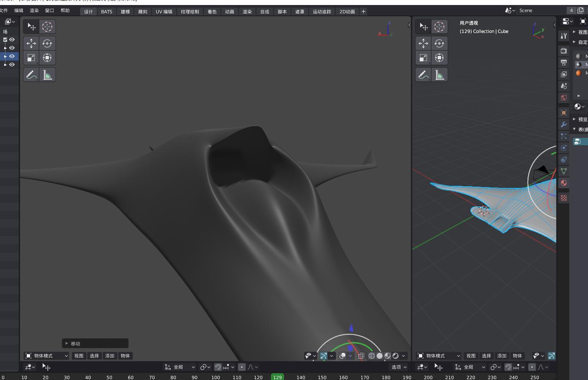Viewport: 588px width, 380px height.
Task: Open the World properties globe tab
Action: (x=564, y=98)
